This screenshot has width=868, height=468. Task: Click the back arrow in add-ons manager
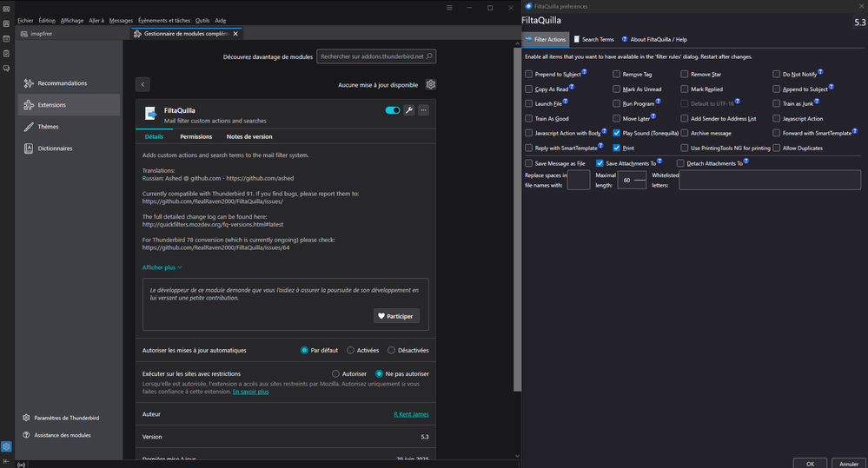point(143,84)
